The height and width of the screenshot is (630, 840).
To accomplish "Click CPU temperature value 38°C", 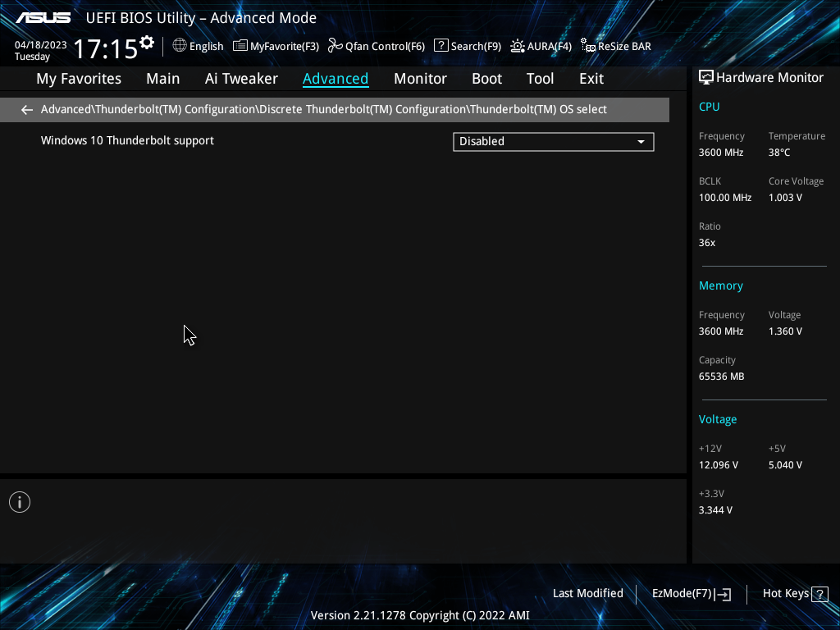I will click(x=779, y=152).
